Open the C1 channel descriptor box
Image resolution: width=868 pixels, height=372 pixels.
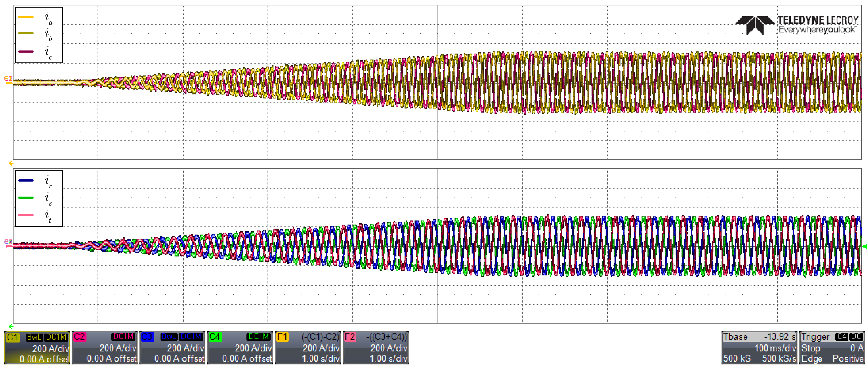click(37, 348)
